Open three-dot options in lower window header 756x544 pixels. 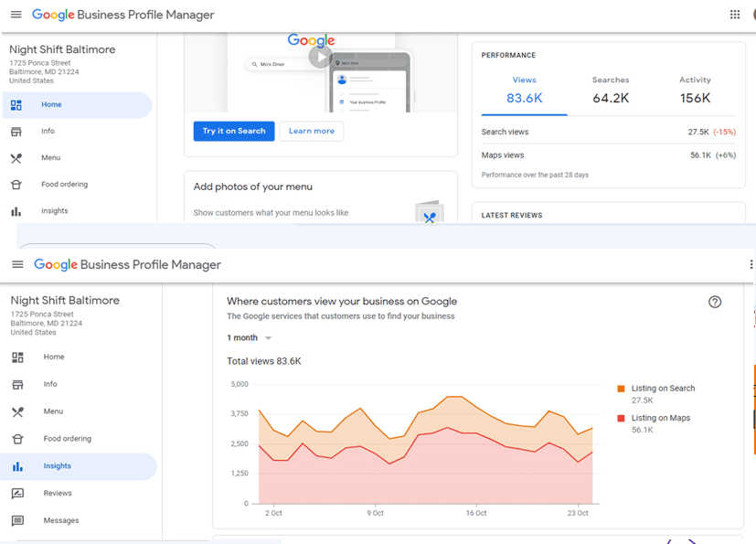751,264
